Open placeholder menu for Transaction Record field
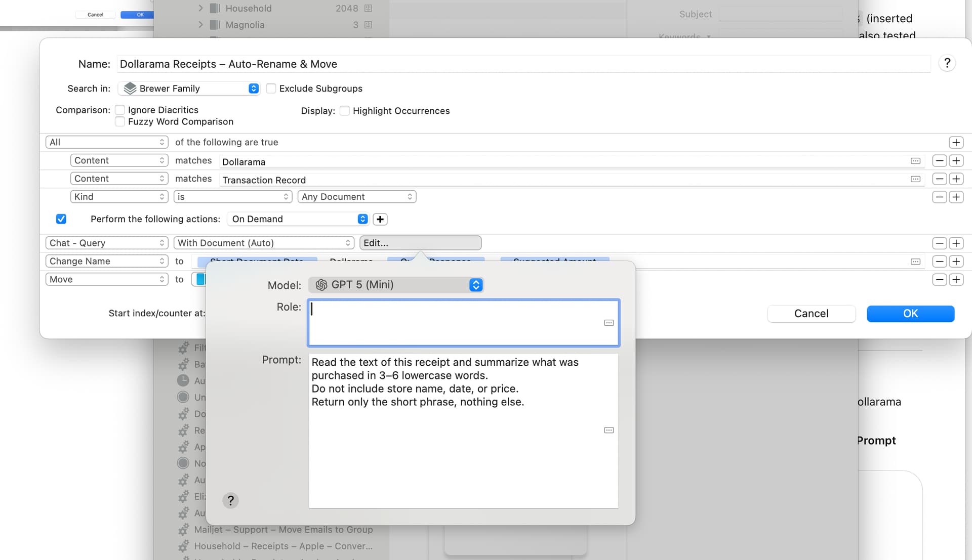 coord(915,179)
